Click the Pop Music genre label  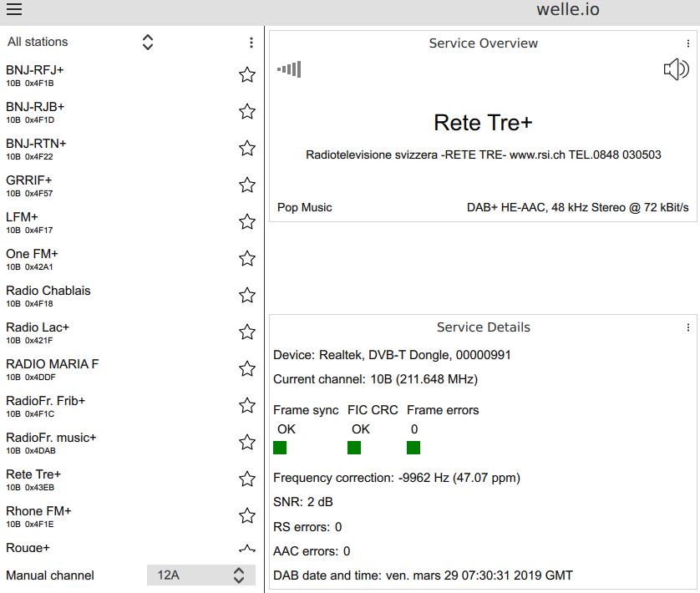point(304,208)
